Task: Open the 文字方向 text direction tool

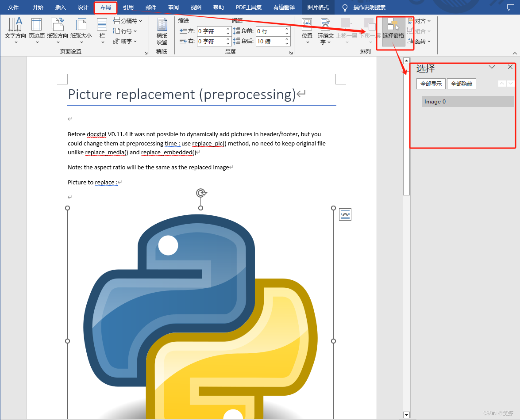Action: 15,31
